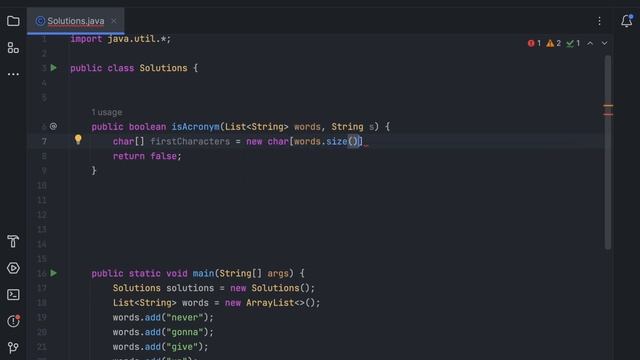
Task: Open the Services run tool window
Action: coord(13,268)
